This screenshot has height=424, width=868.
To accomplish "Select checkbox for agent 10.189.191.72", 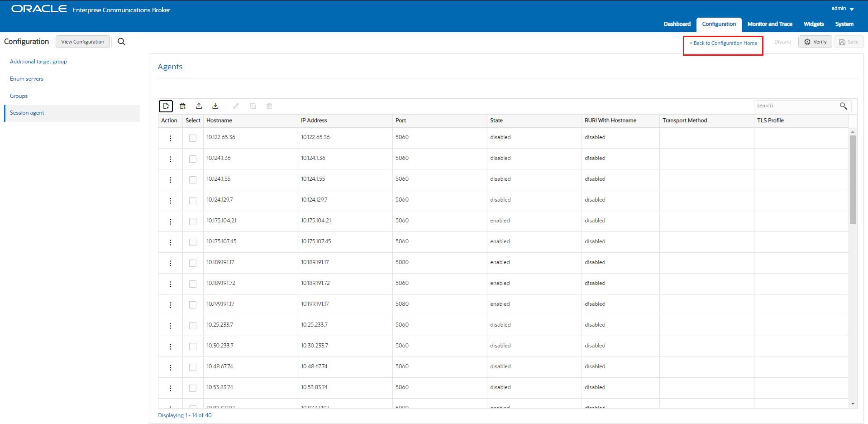I will [x=193, y=284].
